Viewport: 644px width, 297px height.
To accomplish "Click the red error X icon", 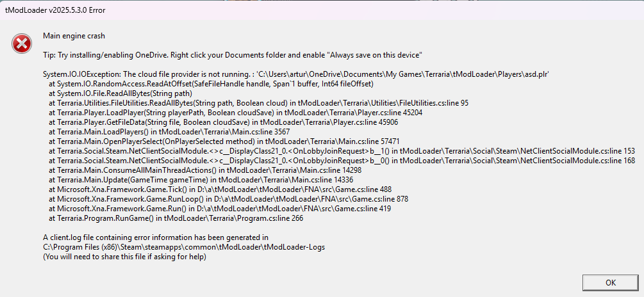I will coord(22,44).
